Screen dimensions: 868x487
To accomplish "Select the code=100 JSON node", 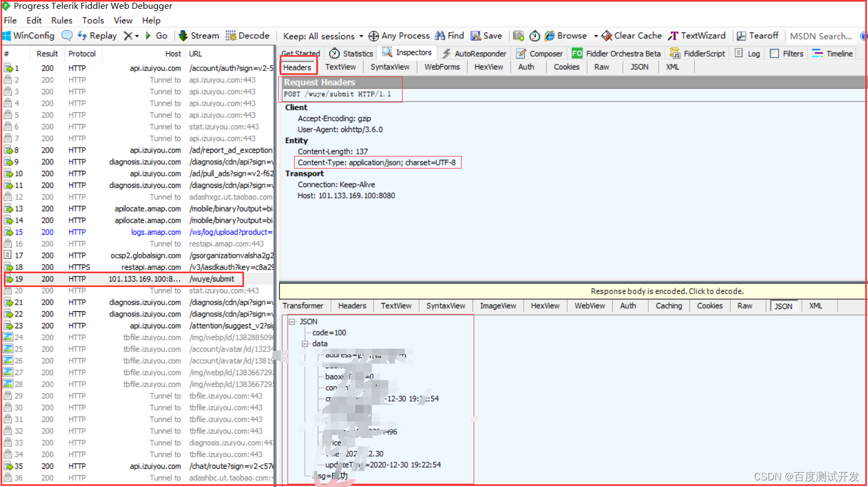I will pos(329,333).
